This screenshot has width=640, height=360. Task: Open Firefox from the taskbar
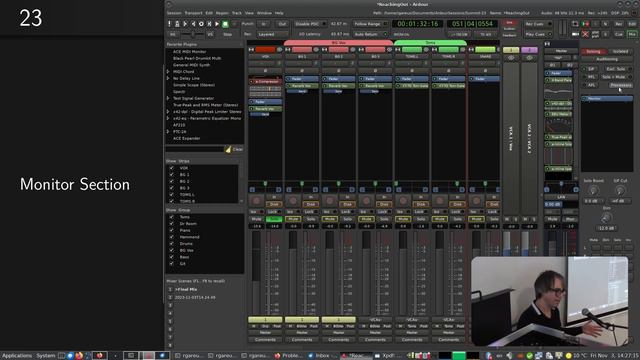click(x=79, y=356)
